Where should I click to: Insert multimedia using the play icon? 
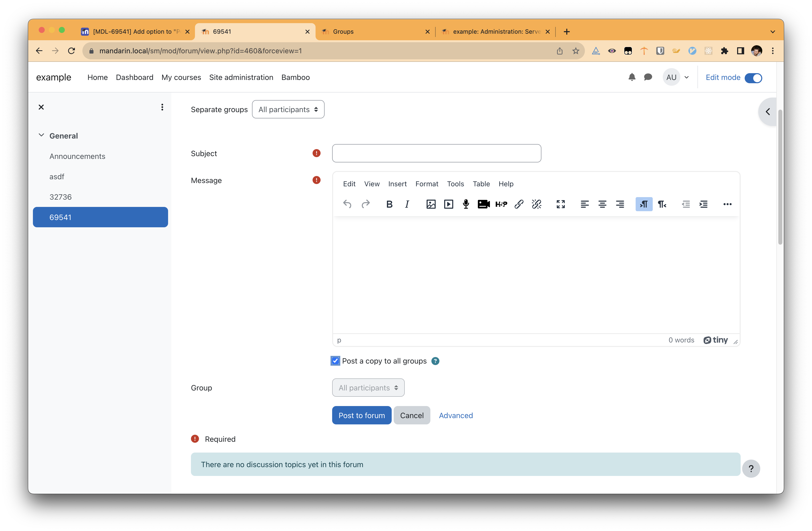449,204
